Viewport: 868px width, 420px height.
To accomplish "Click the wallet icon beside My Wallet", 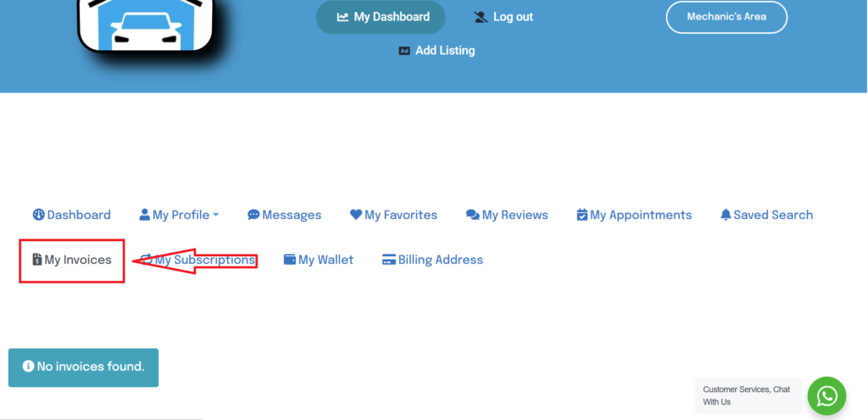I will click(290, 260).
